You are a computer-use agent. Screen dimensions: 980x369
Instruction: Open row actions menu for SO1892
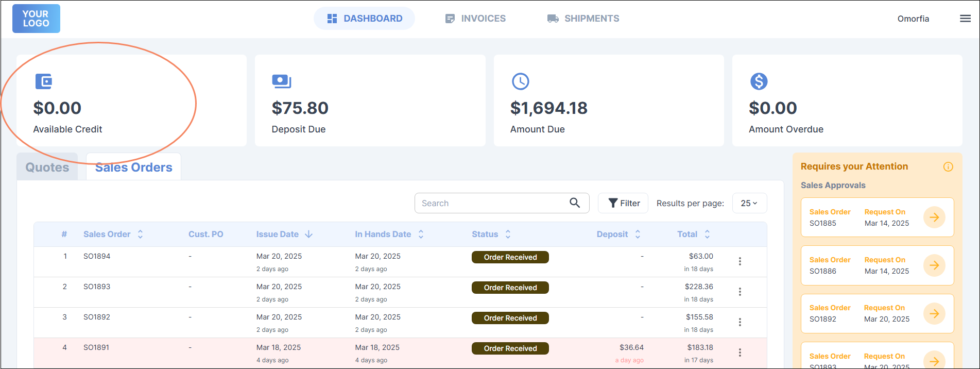point(740,322)
